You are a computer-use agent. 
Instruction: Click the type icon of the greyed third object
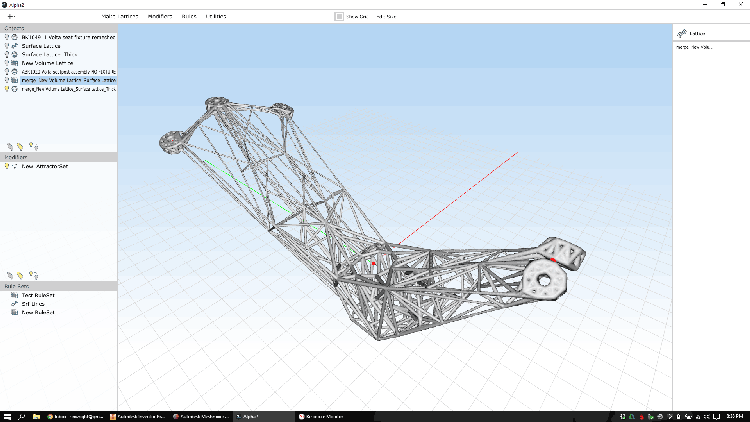(15, 54)
